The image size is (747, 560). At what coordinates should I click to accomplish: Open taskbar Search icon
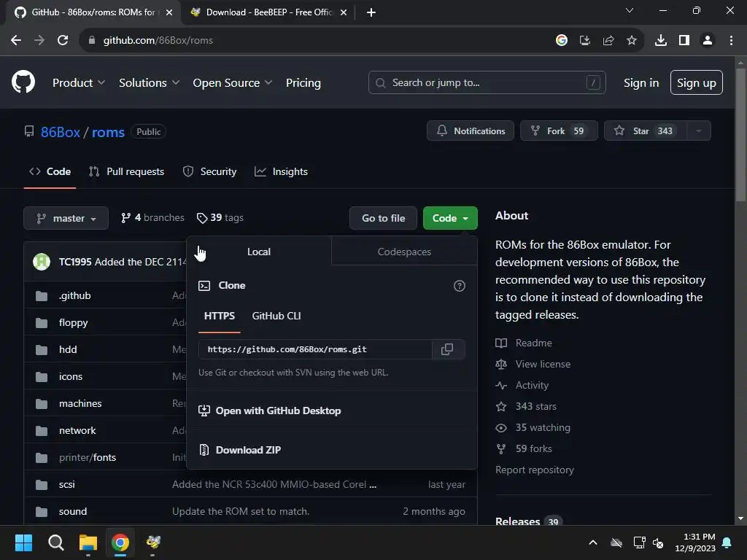[55, 542]
